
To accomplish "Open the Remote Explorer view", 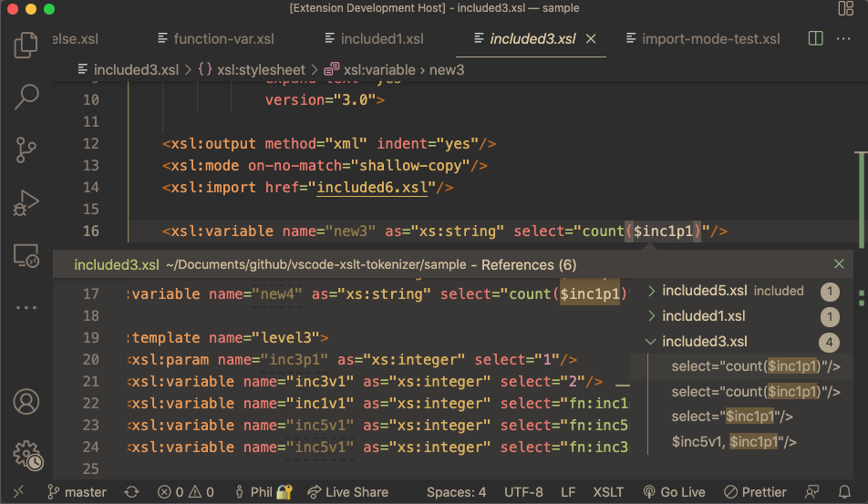I will [26, 256].
